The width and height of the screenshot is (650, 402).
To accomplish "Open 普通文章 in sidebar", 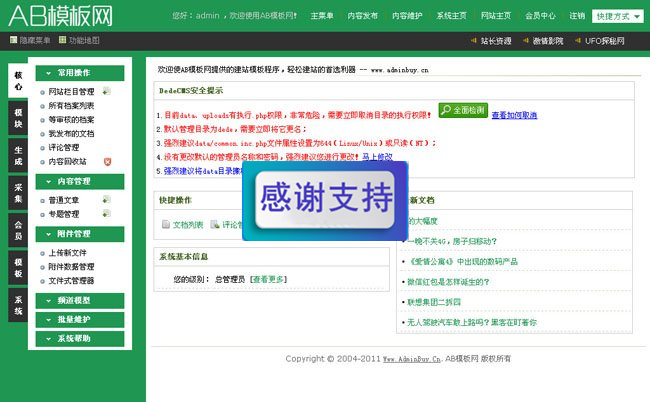I will point(64,200).
